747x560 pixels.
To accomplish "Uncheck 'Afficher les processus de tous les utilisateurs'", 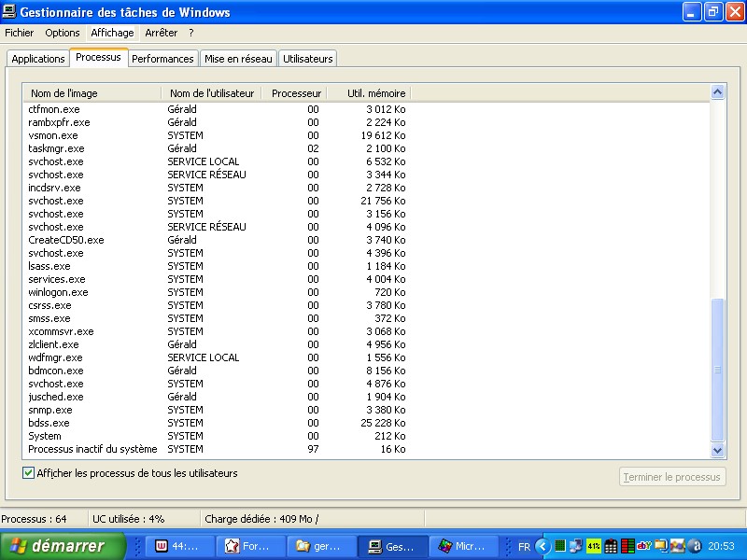I will [28, 473].
